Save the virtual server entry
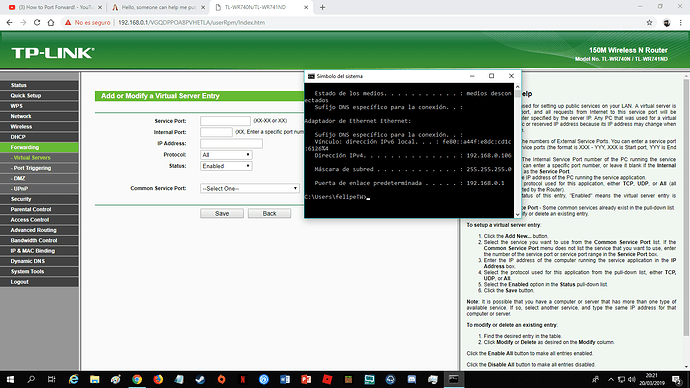The width and height of the screenshot is (690, 388). pos(222,213)
